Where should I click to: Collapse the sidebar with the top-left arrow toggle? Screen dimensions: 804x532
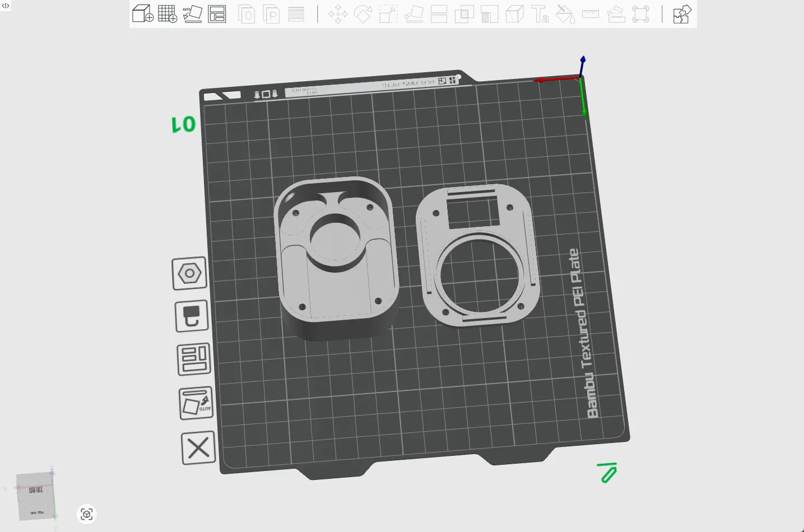[6, 6]
